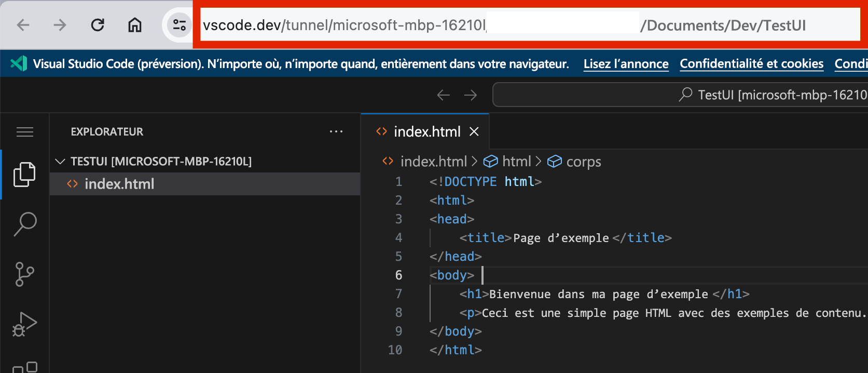Open Confidentialité et cookies link
This screenshot has width=868, height=373.
(x=751, y=64)
